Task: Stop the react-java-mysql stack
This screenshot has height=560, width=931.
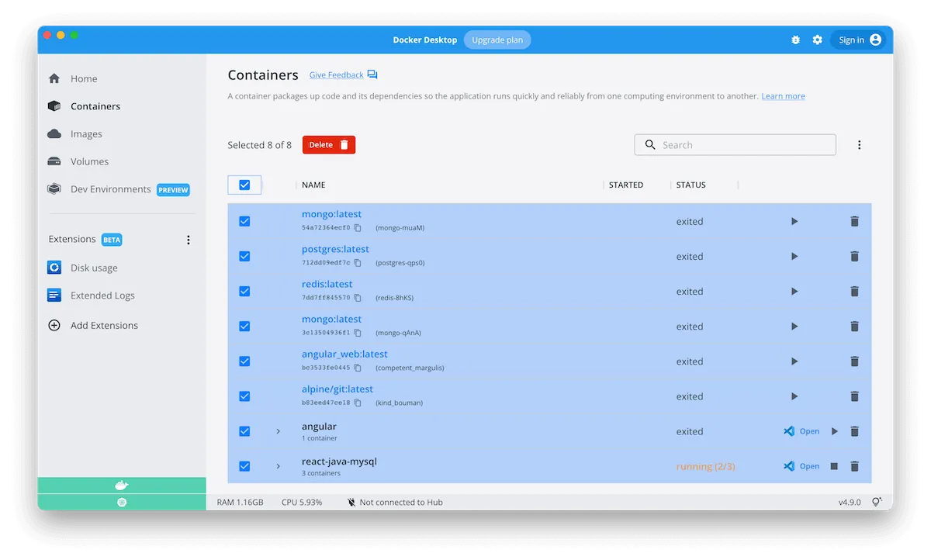Action: 834,466
